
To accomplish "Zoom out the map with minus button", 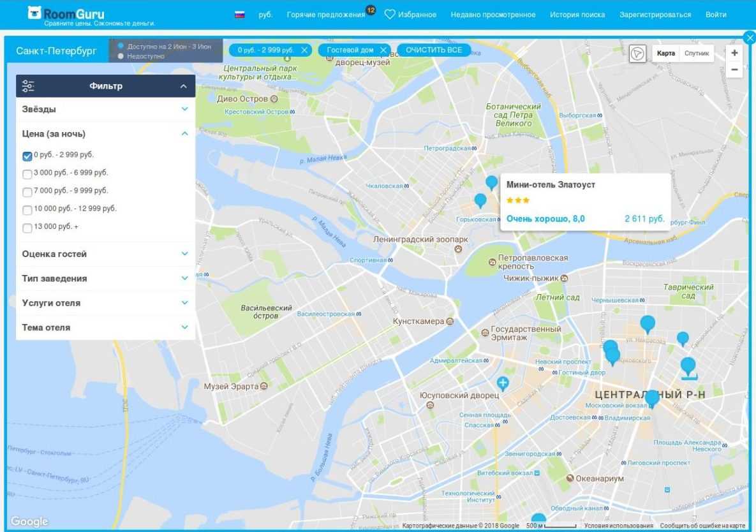I will point(734,70).
